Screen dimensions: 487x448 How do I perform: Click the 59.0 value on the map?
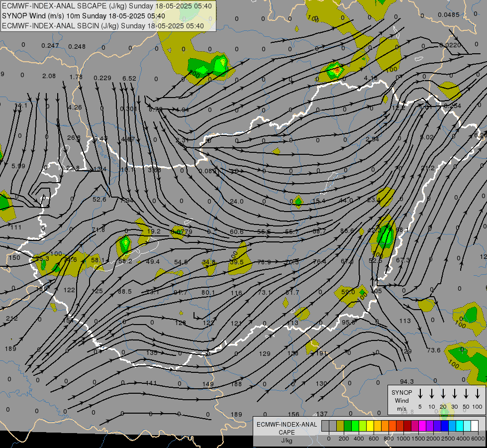point(348,292)
